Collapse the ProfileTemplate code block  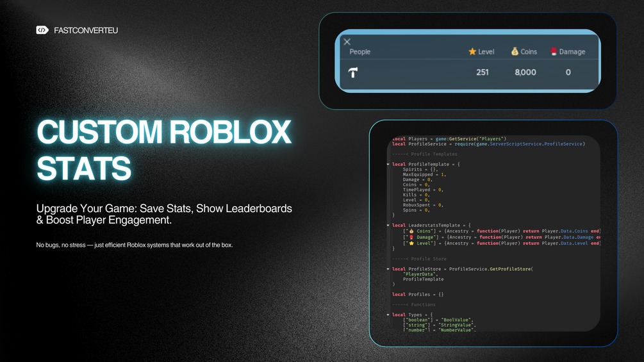[x=388, y=164]
